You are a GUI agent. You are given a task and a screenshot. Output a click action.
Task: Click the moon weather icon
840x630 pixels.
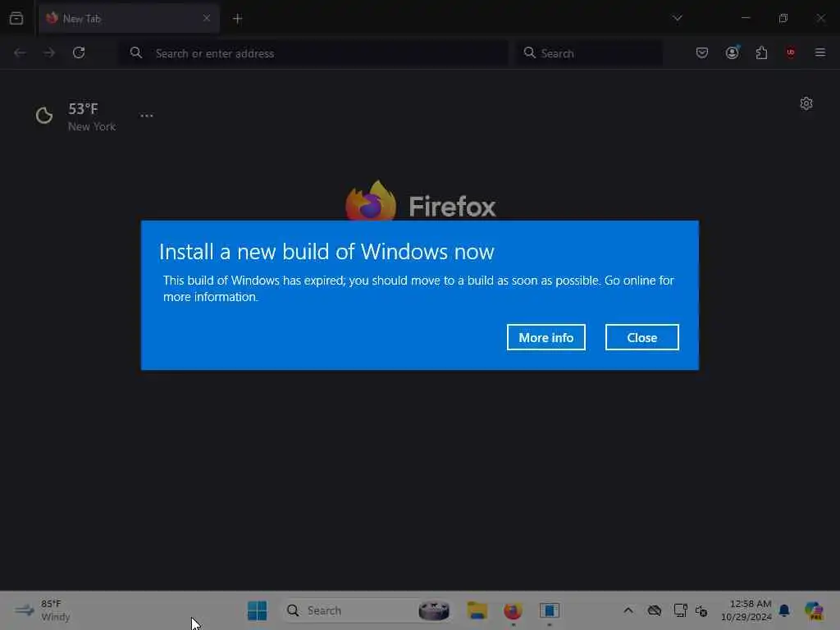point(44,116)
